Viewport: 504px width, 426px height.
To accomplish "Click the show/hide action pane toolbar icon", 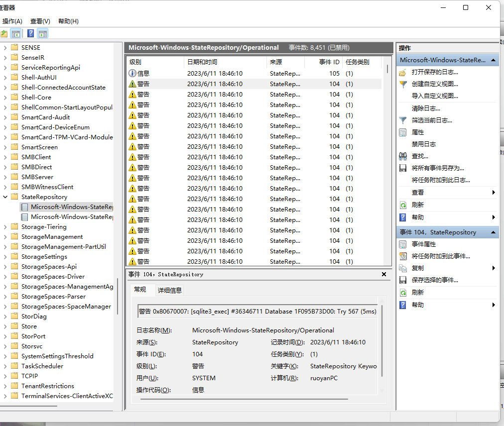I will pyautogui.click(x=43, y=33).
